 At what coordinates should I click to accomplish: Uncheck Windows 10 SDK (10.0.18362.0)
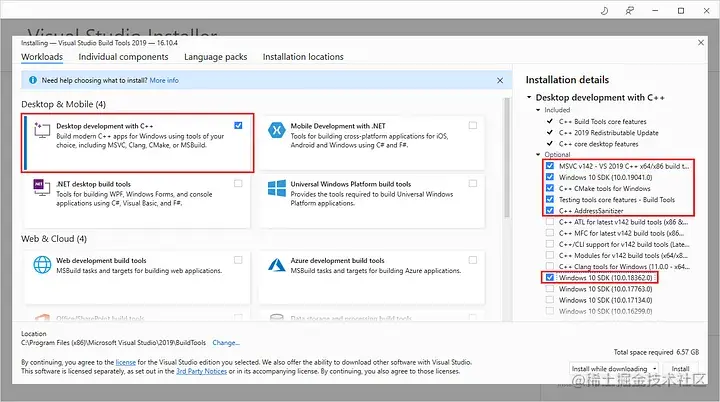point(550,277)
